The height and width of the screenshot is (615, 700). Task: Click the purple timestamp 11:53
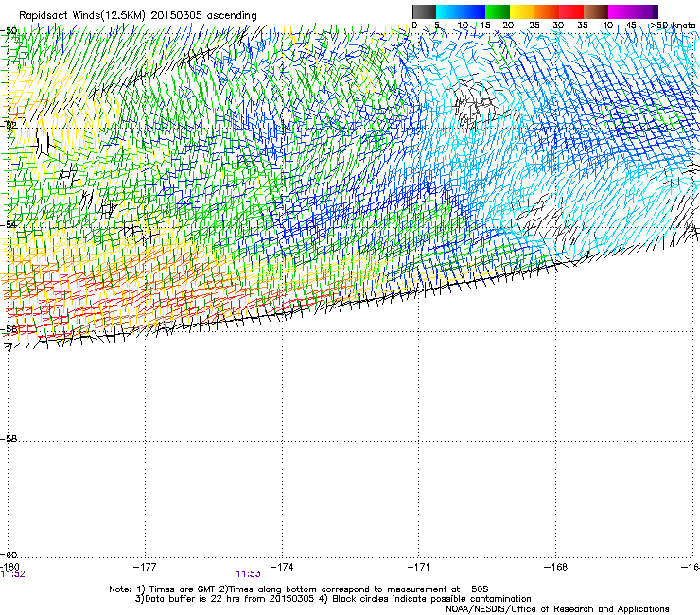pos(248,574)
